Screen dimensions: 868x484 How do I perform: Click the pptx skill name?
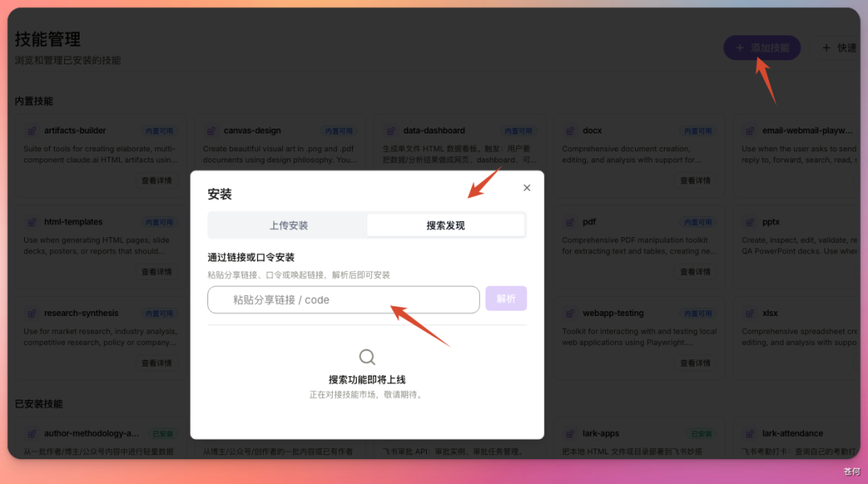pyautogui.click(x=771, y=222)
